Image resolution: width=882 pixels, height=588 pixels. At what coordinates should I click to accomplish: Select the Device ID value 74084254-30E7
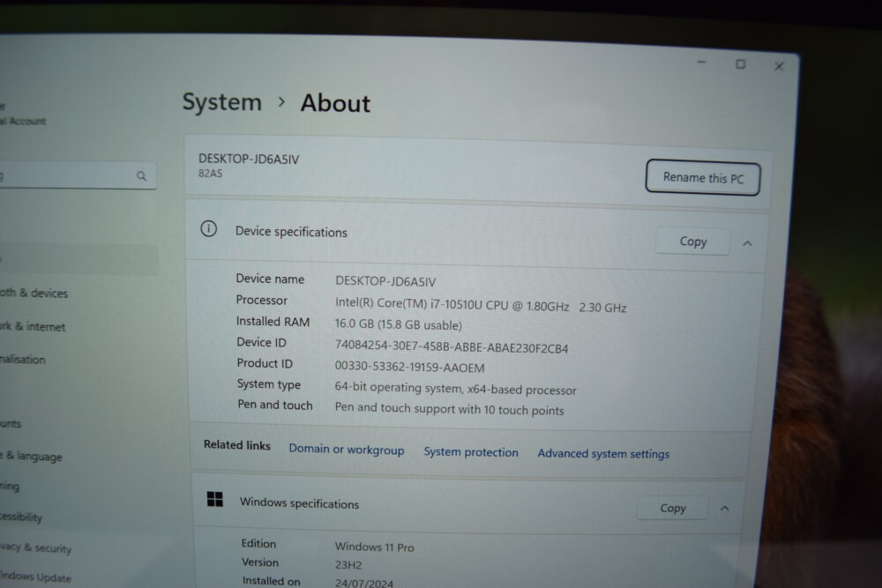(x=451, y=346)
